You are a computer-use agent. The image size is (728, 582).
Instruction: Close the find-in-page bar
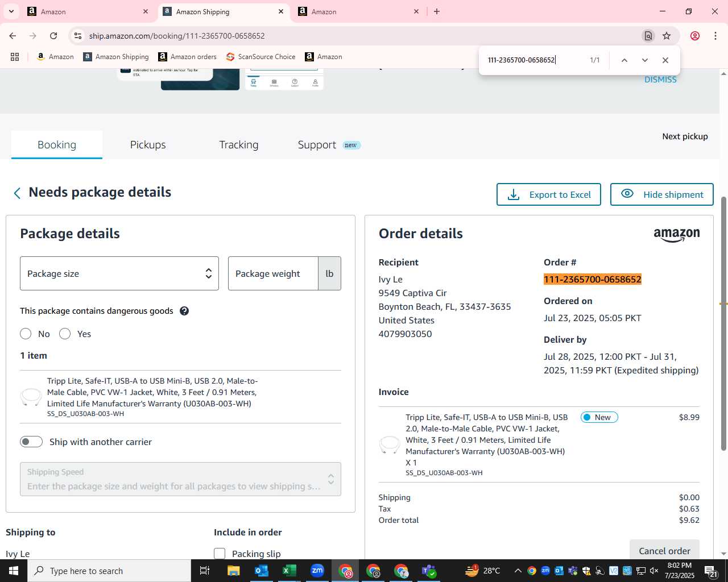[x=665, y=60]
